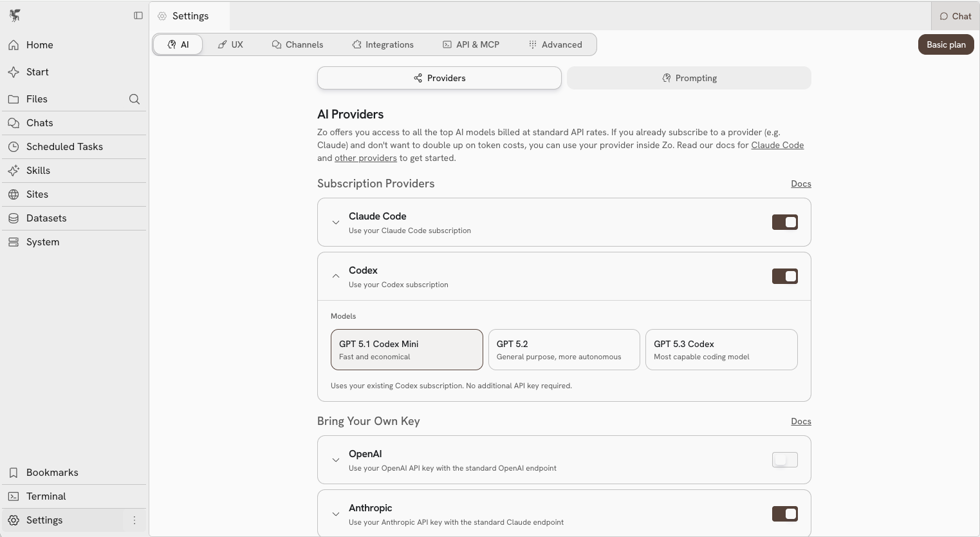
Task: Click the Settings gear in sidebar
Action: pos(14,520)
